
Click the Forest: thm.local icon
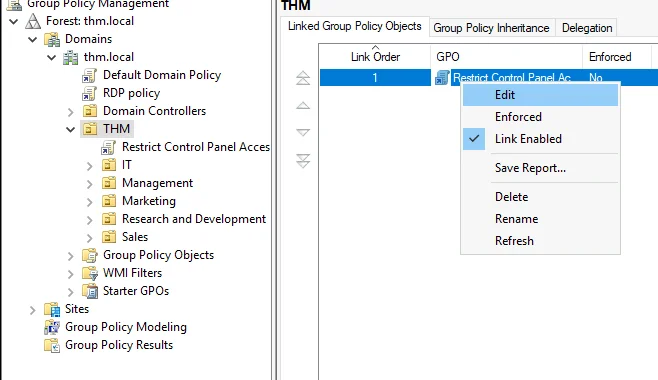pos(33,21)
